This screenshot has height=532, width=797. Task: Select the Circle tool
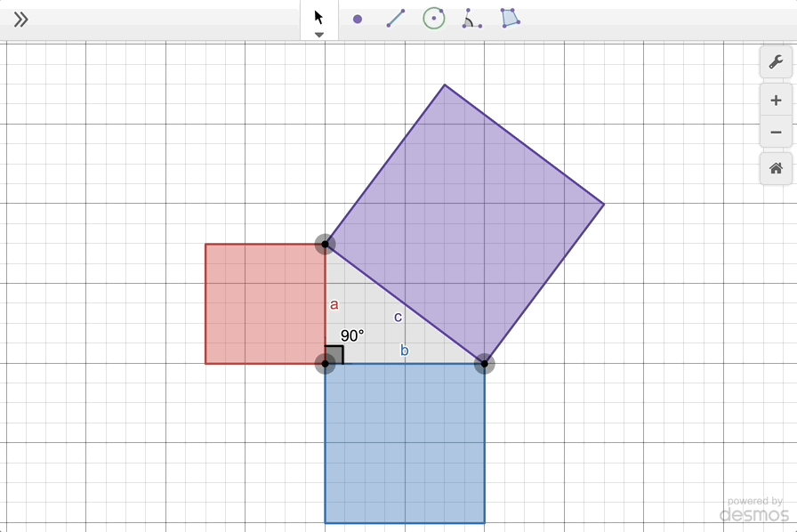[433, 17]
